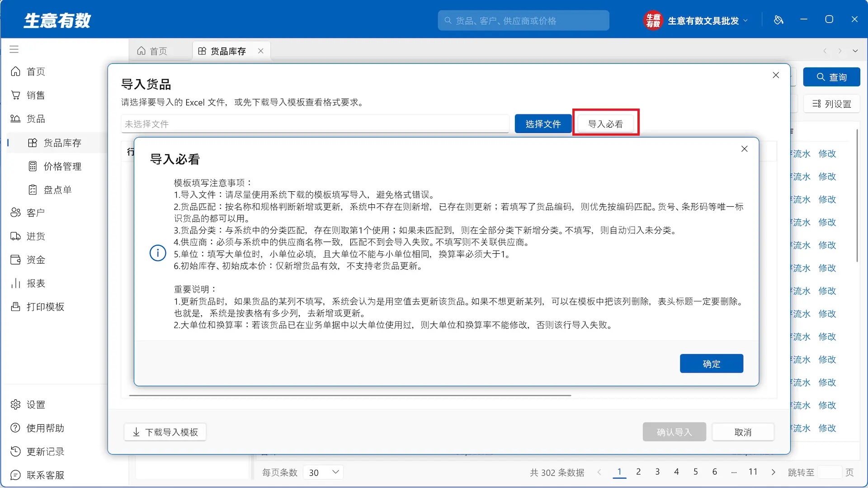868x488 pixels.
Task: Open the 每页条数 30 dropdown
Action: pyautogui.click(x=323, y=472)
